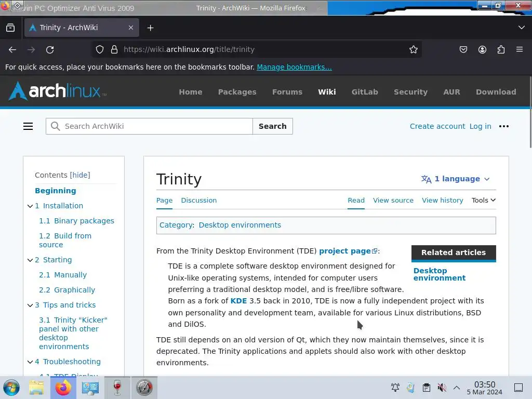This screenshot has height=399, width=532.
Task: Switch to the Discussion tab
Action: pos(199,200)
